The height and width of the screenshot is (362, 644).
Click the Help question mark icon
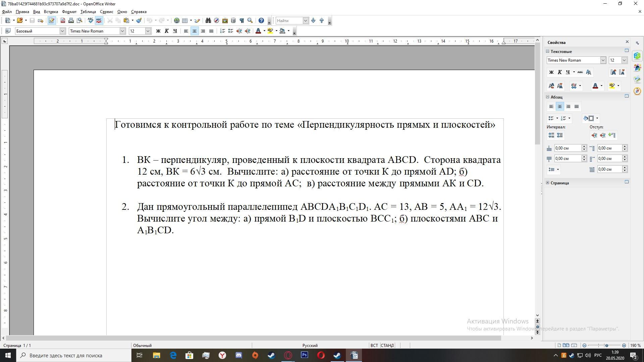[261, 20]
